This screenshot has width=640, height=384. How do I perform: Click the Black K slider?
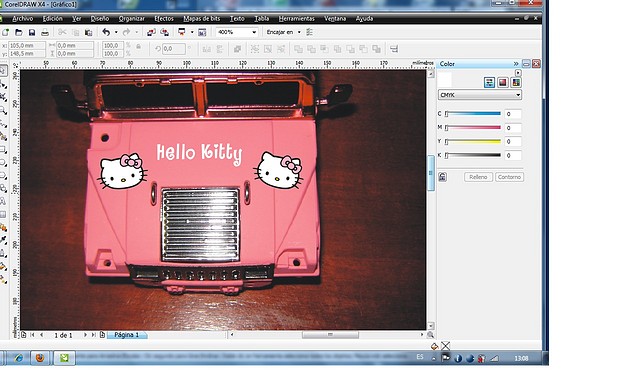[473, 155]
